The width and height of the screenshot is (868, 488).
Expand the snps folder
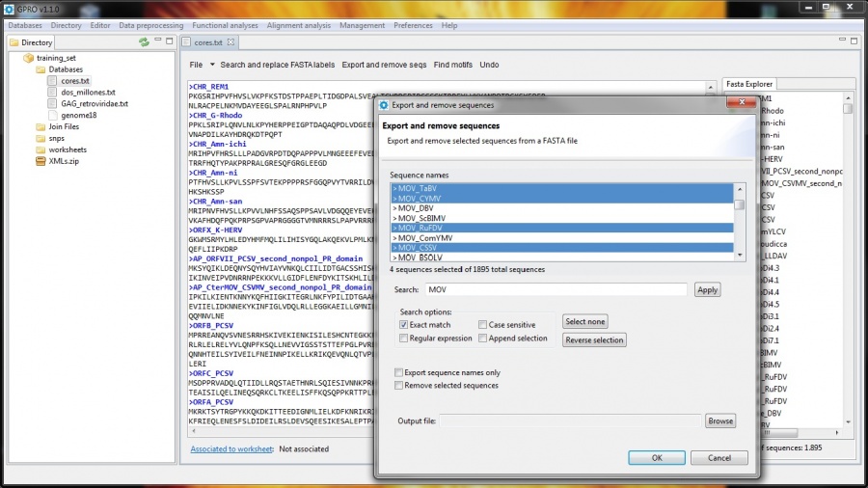pyautogui.click(x=58, y=138)
